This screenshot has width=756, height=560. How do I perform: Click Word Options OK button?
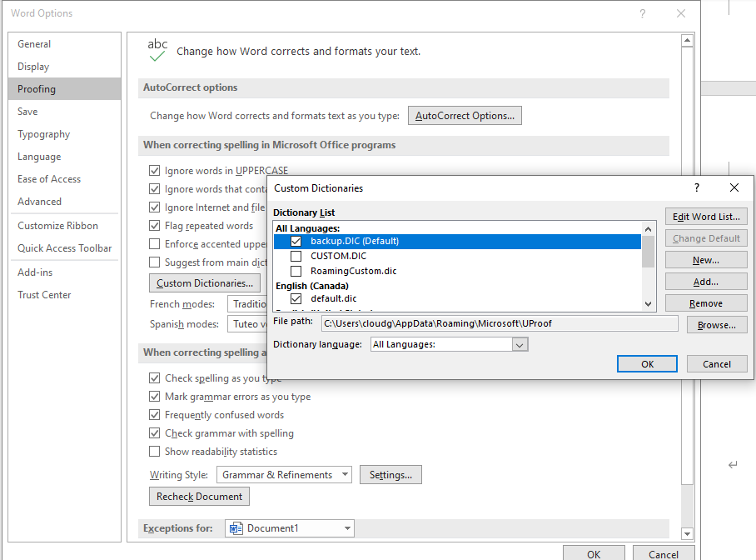click(594, 554)
